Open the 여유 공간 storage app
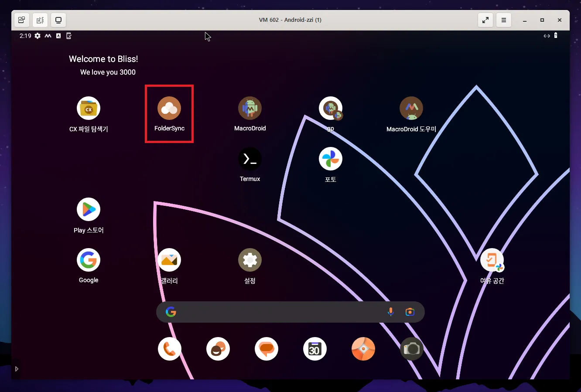Image resolution: width=581 pixels, height=392 pixels. 492,259
